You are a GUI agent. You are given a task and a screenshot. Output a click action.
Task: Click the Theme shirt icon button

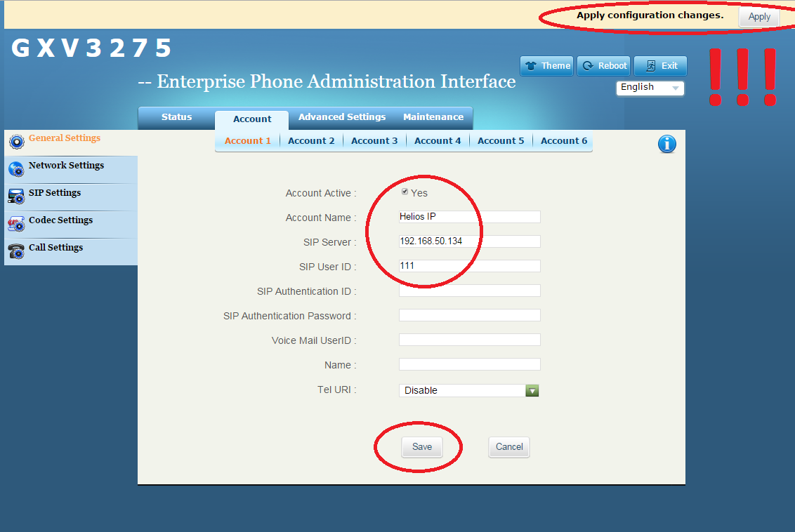point(546,66)
